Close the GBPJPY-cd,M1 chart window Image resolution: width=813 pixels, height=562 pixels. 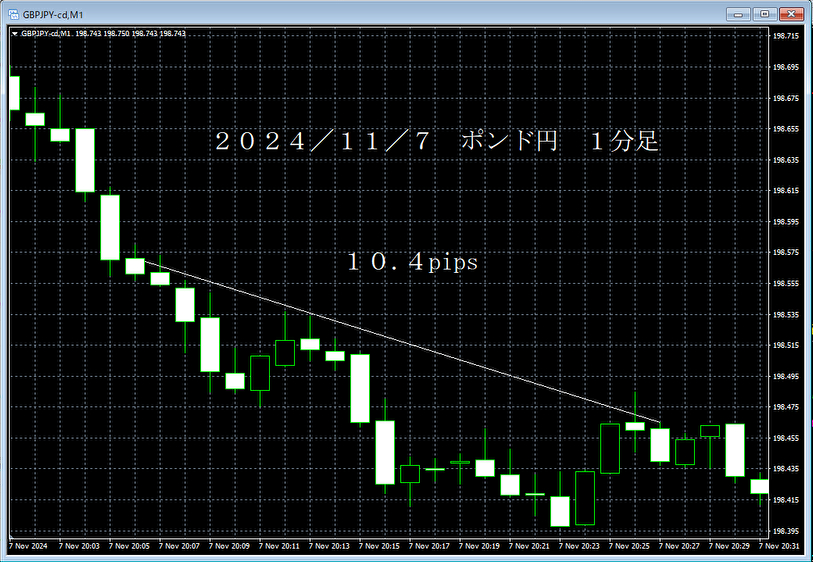click(x=791, y=14)
